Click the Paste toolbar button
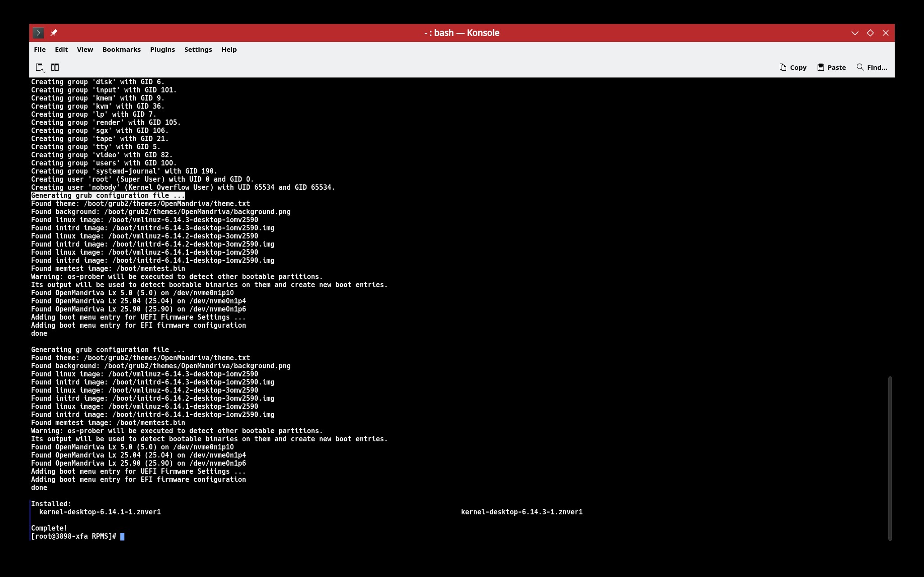This screenshot has height=577, width=924. 832,68
